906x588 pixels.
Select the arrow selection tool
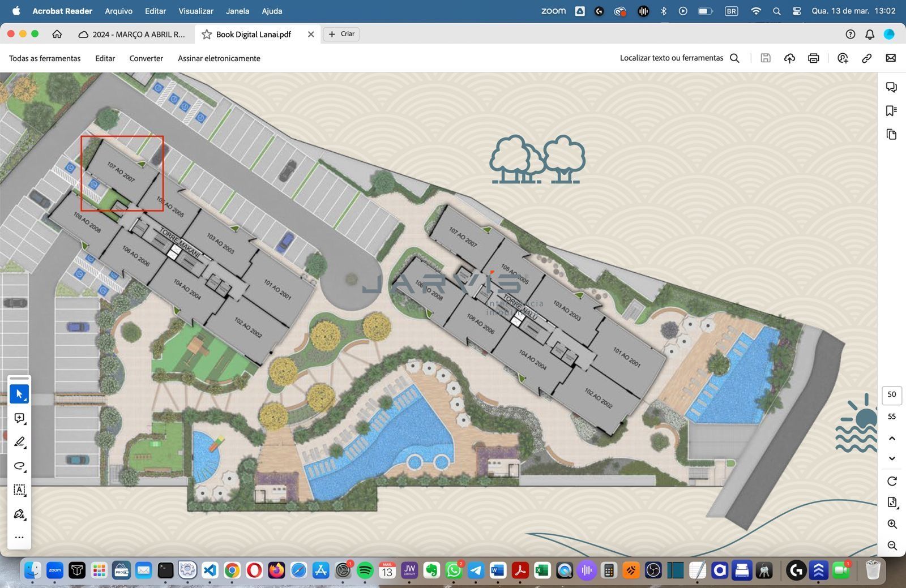(19, 394)
